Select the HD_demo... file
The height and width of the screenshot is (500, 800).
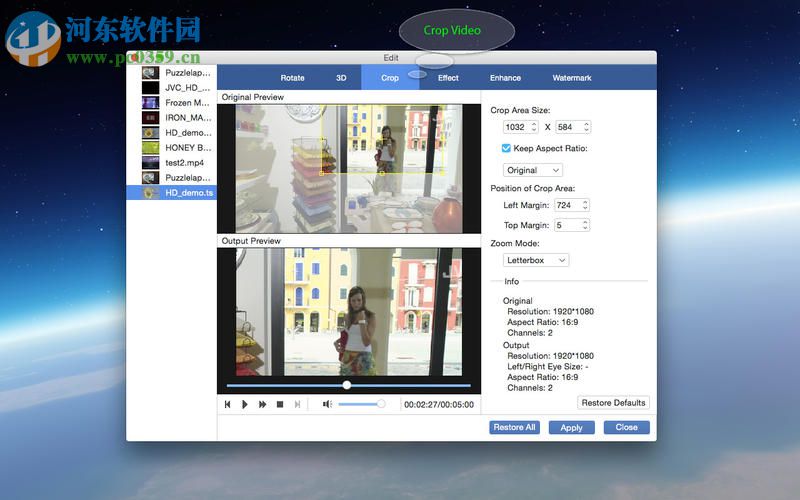[x=171, y=133]
